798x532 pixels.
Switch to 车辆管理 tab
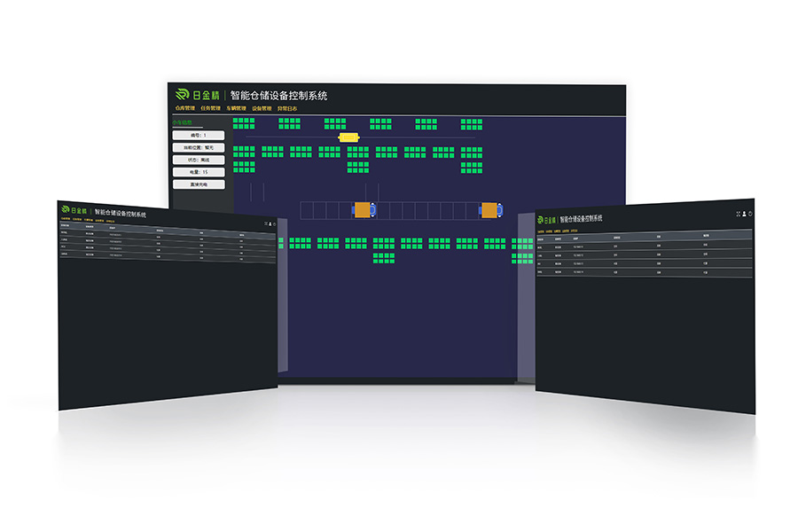pos(236,108)
